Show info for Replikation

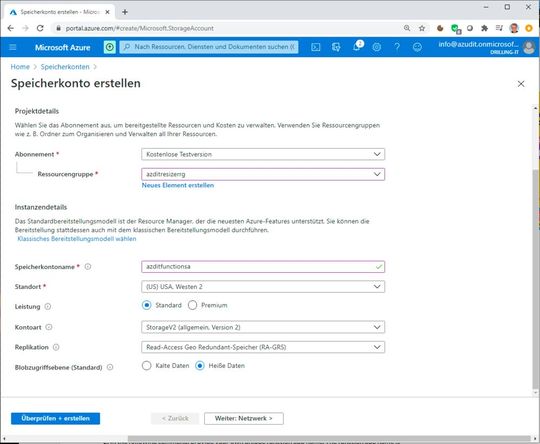[x=56, y=347]
